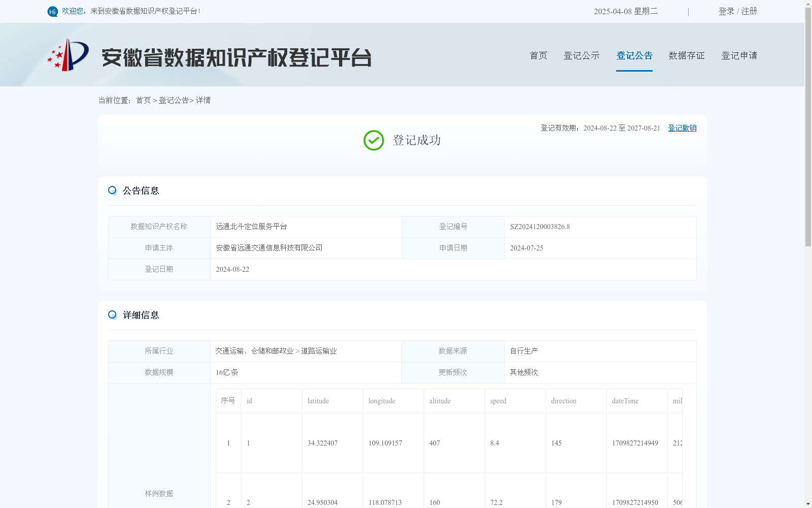Click the vertical page scrollbar thumb
Viewport: 812px width, 508px height.
[x=808, y=127]
